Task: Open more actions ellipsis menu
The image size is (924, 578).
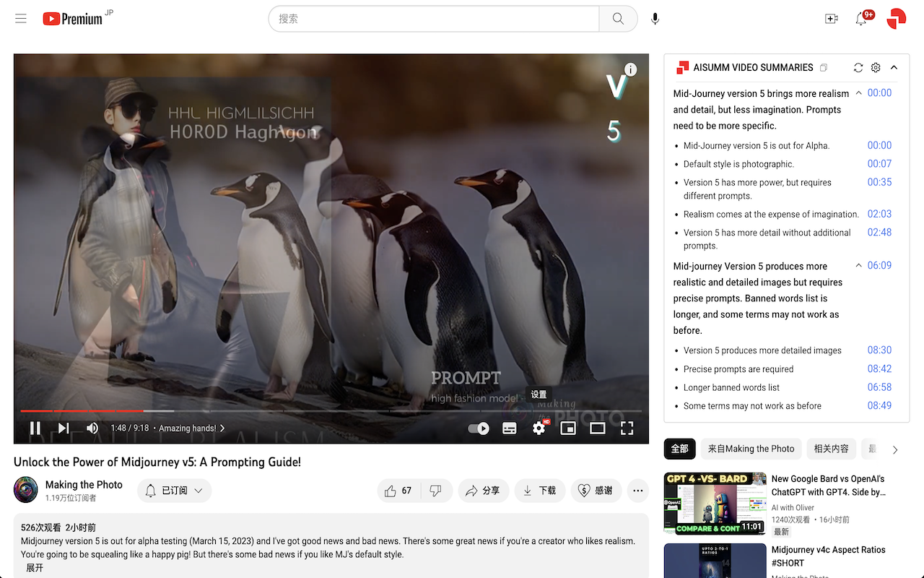Action: coord(637,491)
